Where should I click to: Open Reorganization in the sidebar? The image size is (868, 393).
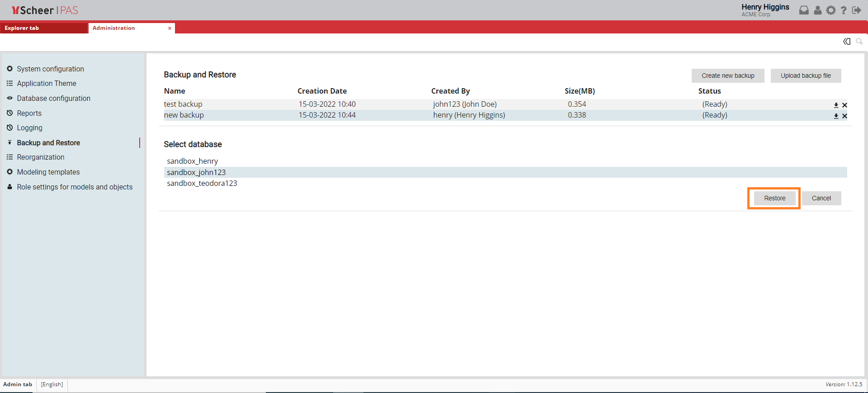(x=41, y=157)
